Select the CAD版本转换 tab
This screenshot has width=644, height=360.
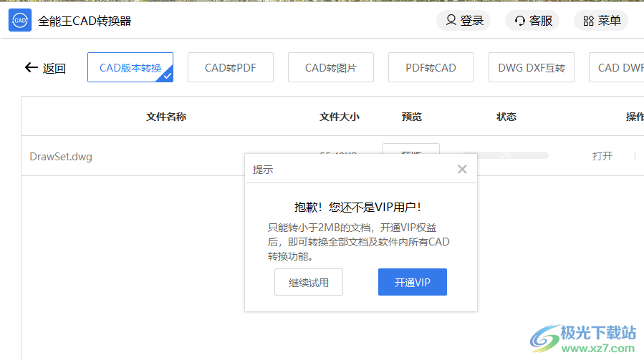(130, 67)
